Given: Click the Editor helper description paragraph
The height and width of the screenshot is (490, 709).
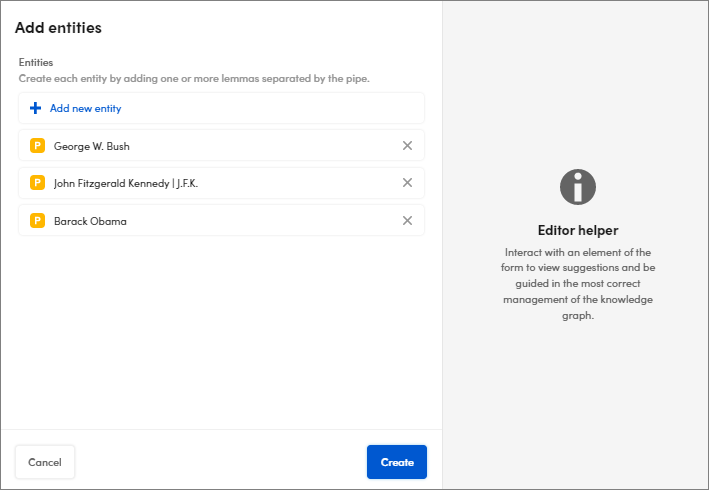Looking at the screenshot, I should [x=577, y=284].
